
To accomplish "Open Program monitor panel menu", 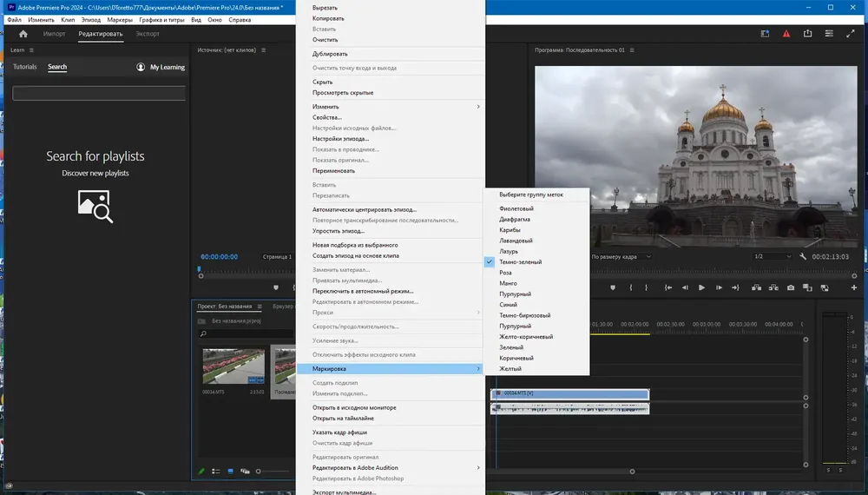I will (632, 49).
